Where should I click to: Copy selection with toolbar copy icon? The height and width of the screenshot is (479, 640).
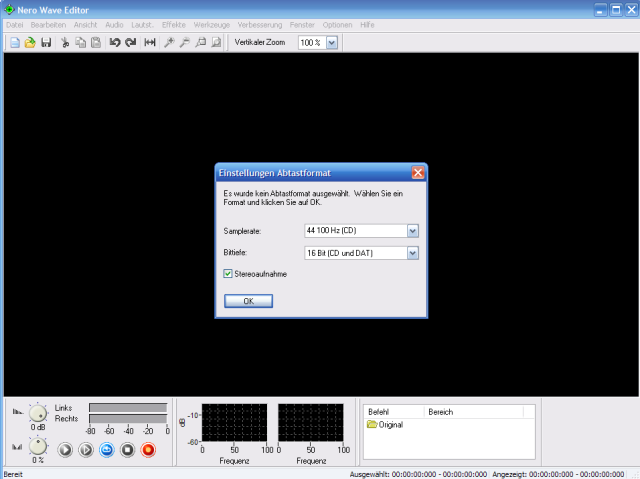80,42
